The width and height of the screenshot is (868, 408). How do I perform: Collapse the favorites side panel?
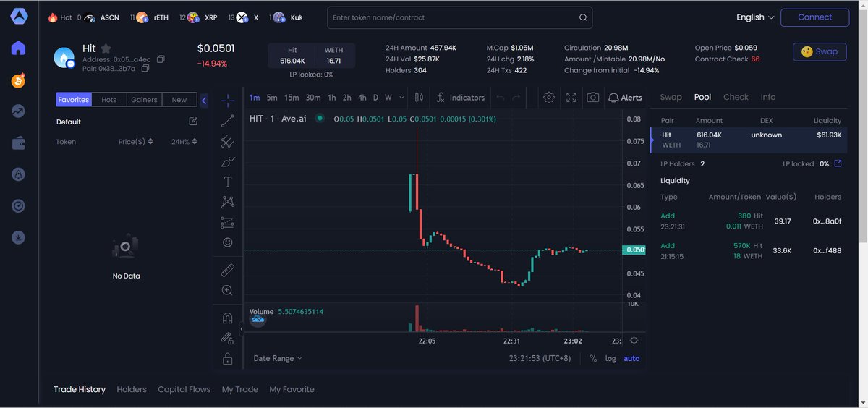(204, 101)
